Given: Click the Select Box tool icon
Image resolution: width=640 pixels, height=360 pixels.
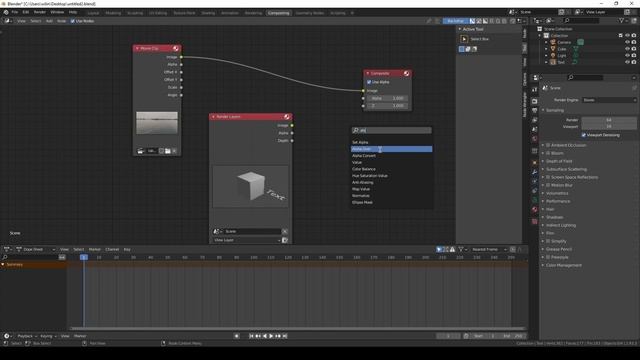Looking at the screenshot, I should pos(464,39).
